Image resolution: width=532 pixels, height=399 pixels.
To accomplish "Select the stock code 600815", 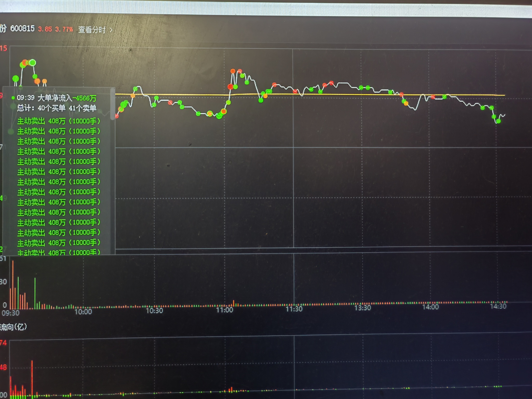I will pyautogui.click(x=22, y=29).
